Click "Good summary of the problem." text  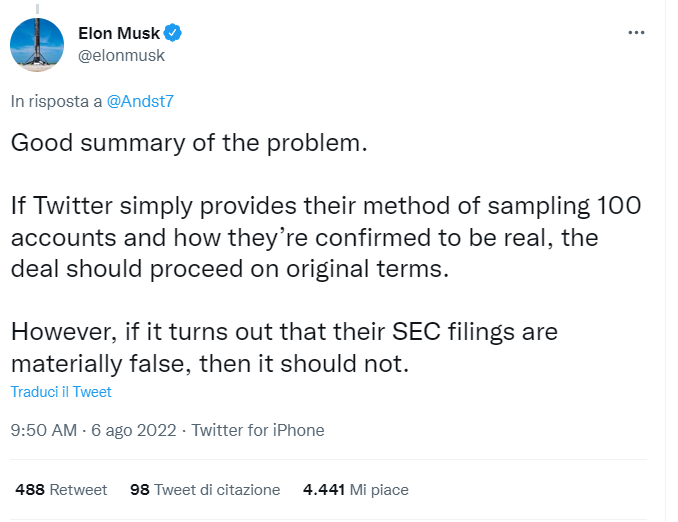[190, 142]
